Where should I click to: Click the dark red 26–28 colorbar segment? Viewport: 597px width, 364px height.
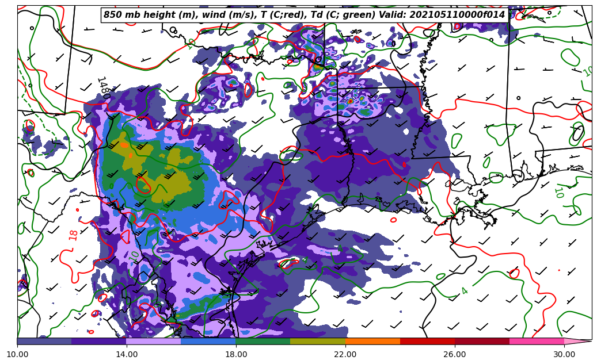click(482, 341)
